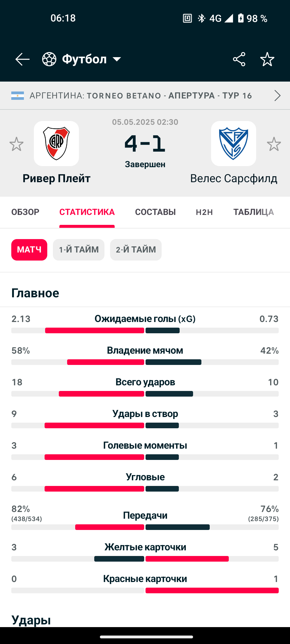Tap the Argentina flag icon

click(x=17, y=96)
